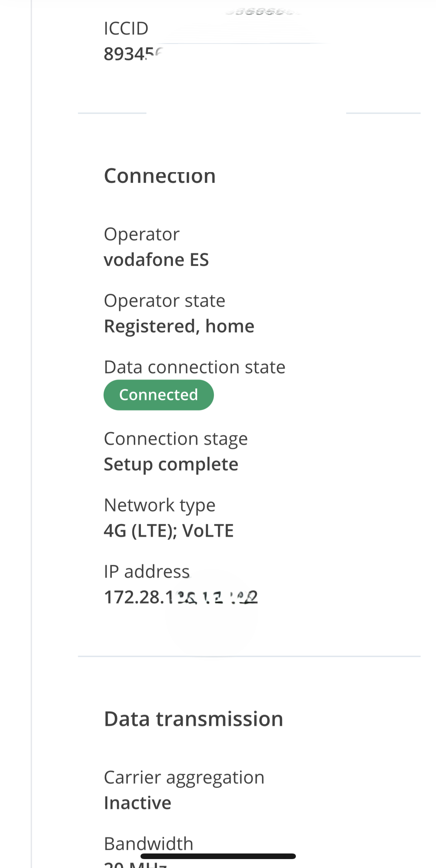436x868 pixels.
Task: Select the ICCID number starting 89345
Action: (127, 54)
